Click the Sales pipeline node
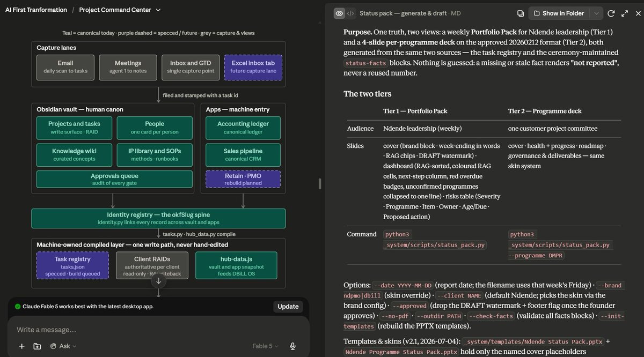The height and width of the screenshot is (357, 644). click(243, 154)
